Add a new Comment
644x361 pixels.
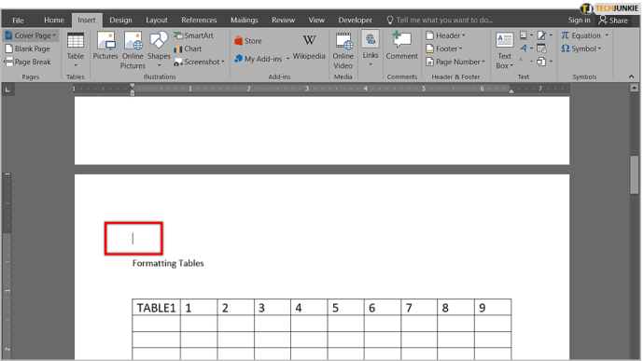click(401, 46)
